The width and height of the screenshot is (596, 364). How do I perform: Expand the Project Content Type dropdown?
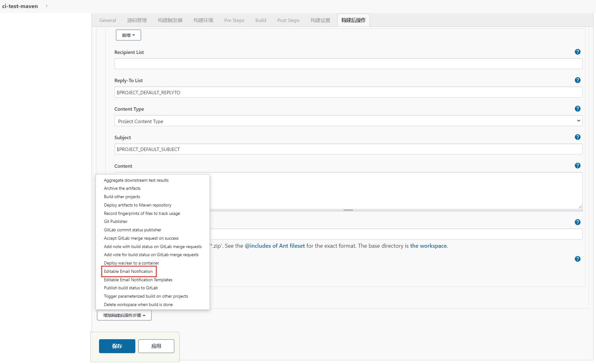coord(348,121)
